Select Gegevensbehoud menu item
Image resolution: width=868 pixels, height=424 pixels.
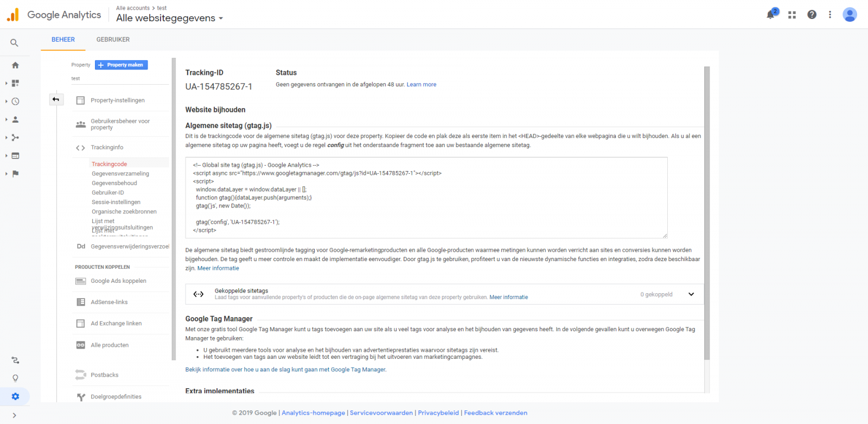[114, 183]
